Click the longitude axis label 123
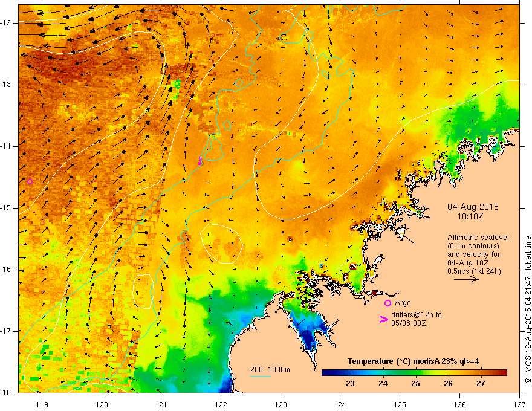The height and width of the screenshot is (411, 532). tap(281, 404)
